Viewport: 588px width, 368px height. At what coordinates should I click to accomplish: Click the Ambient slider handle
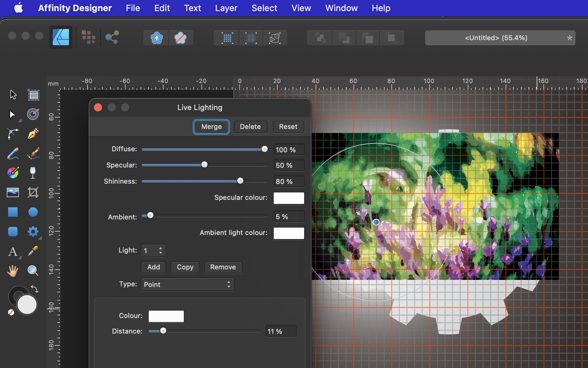[x=150, y=215]
